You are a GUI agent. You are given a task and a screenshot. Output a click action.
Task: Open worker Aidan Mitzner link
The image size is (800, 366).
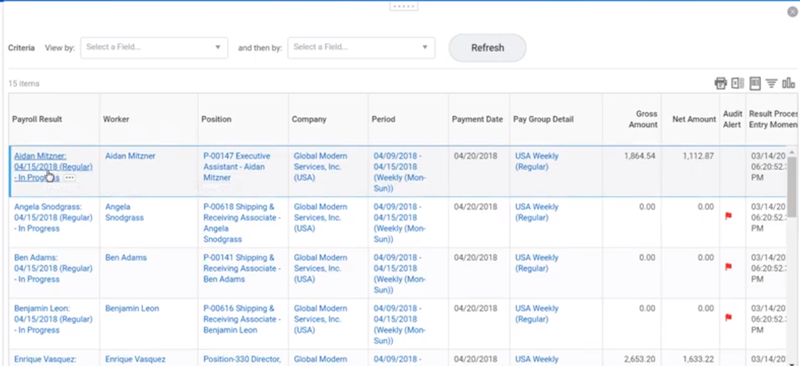click(130, 156)
